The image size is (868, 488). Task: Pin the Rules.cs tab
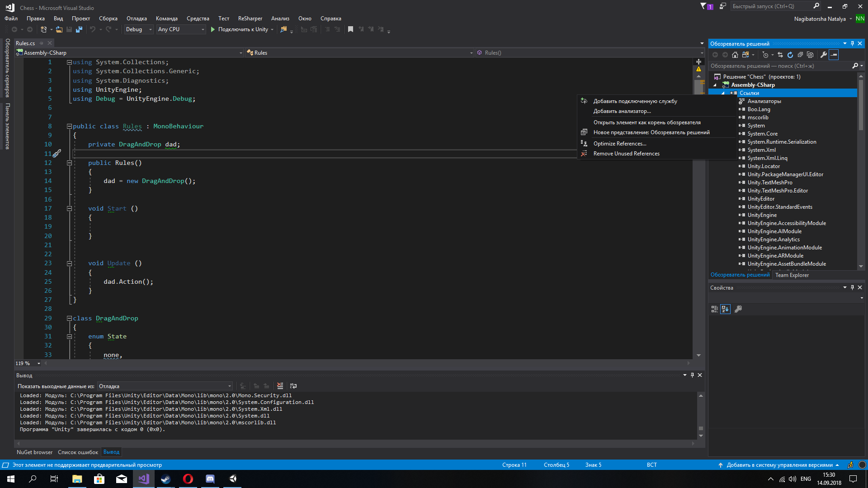[41, 43]
